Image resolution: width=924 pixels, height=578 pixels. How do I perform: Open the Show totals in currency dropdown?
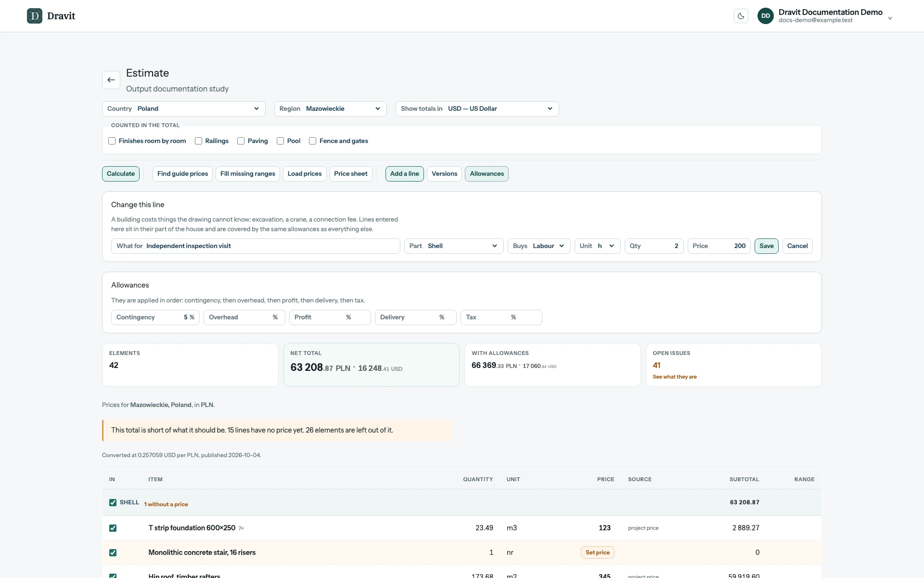[477, 109]
